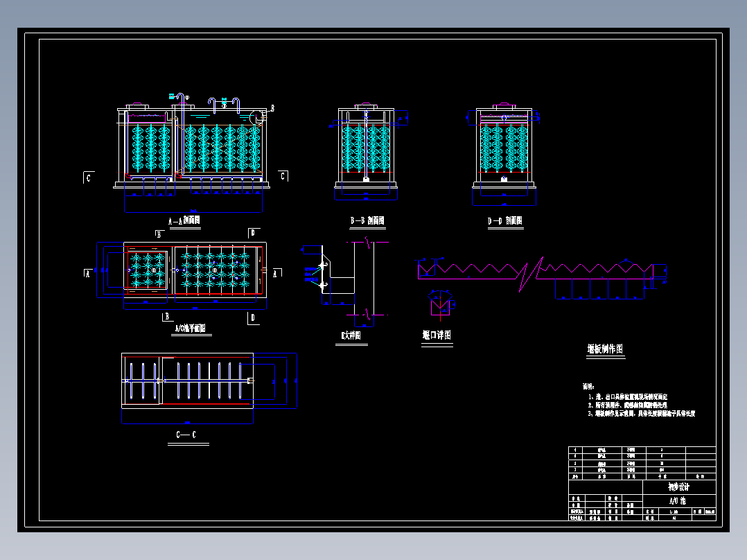The height and width of the screenshot is (560, 747).
Task: Select the E enlarged detail drawing
Action: click(x=345, y=283)
